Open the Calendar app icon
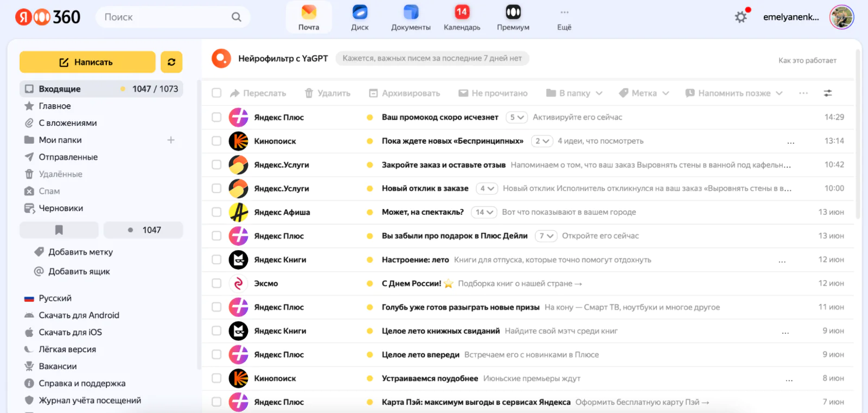Screen dimensions: 868x413 [462, 12]
